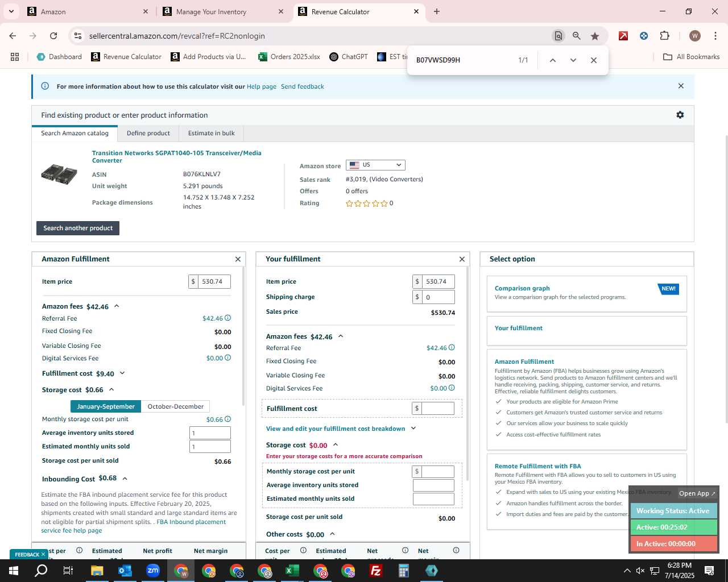
Task: Click the product thumbnail image
Action: 59,174
